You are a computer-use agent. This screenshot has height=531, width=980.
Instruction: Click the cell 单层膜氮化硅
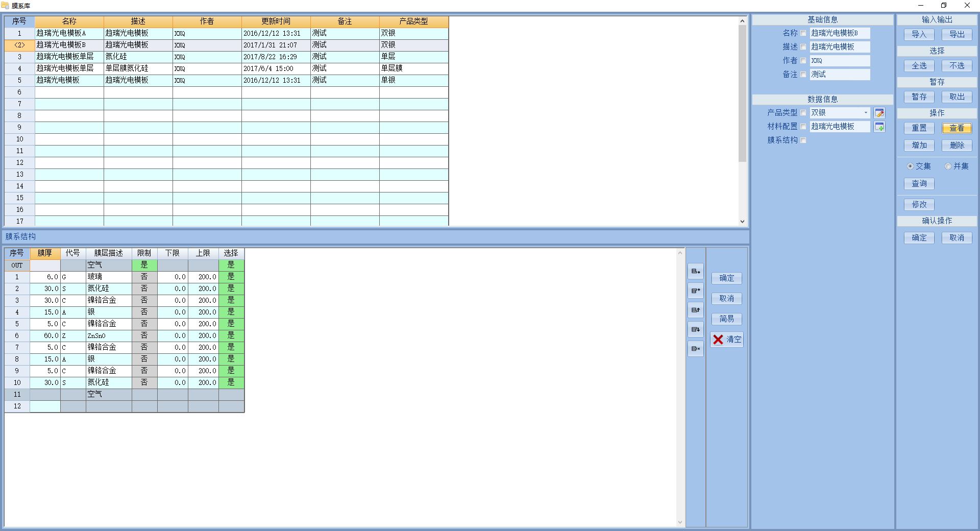click(x=138, y=68)
